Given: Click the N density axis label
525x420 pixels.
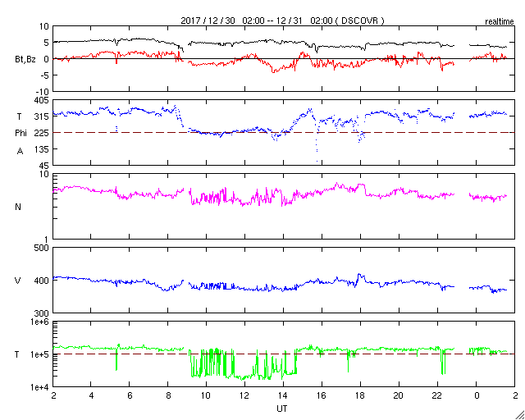Looking at the screenshot, I should [x=18, y=206].
